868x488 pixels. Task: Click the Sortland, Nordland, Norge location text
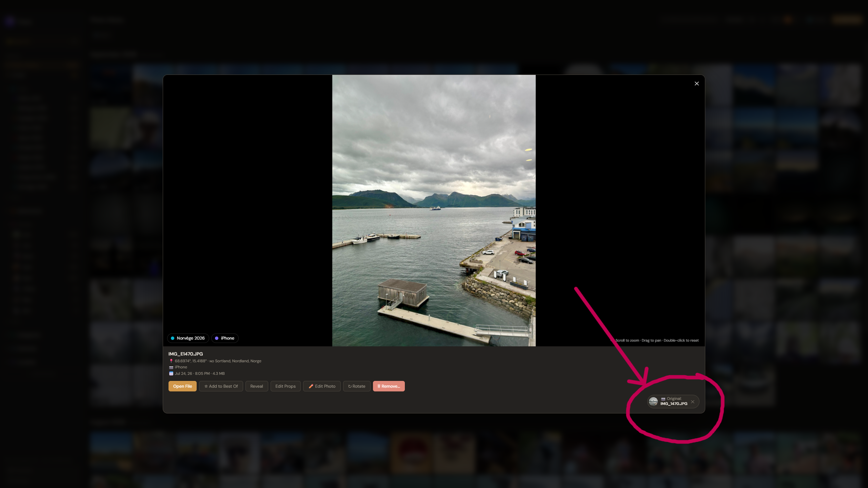click(238, 361)
